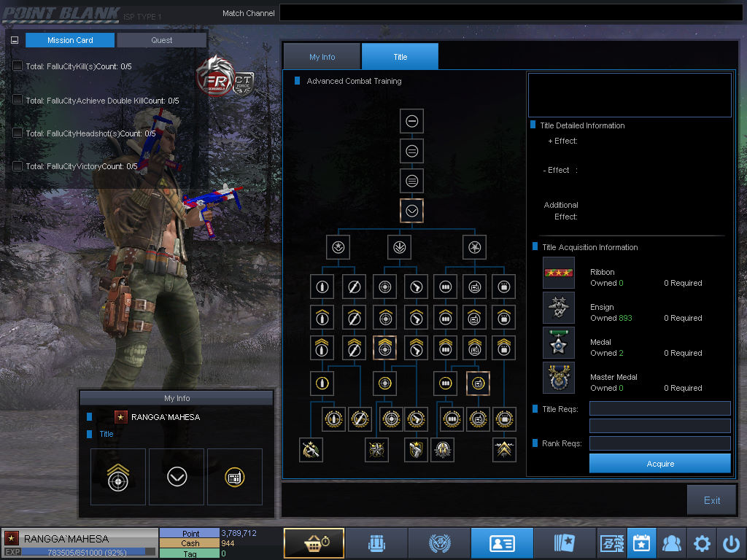This screenshot has height=560, width=747.
Task: Select the topmost single-bar title node
Action: click(x=411, y=121)
